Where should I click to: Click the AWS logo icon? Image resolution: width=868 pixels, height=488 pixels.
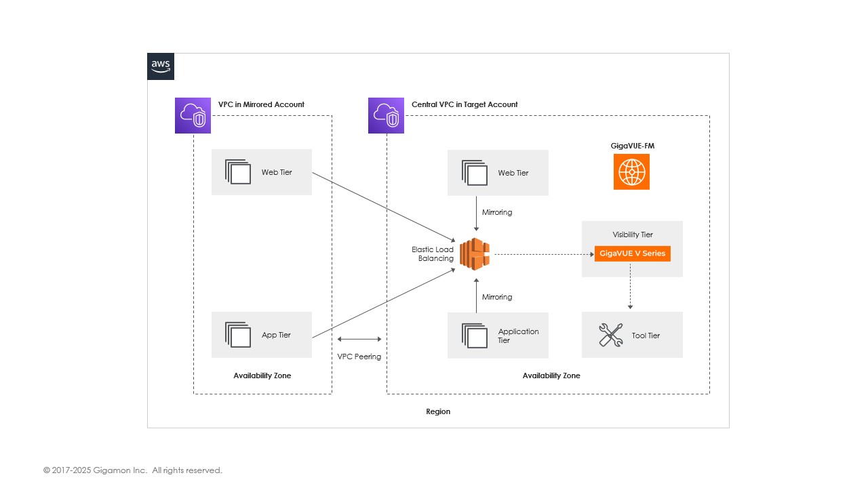161,66
